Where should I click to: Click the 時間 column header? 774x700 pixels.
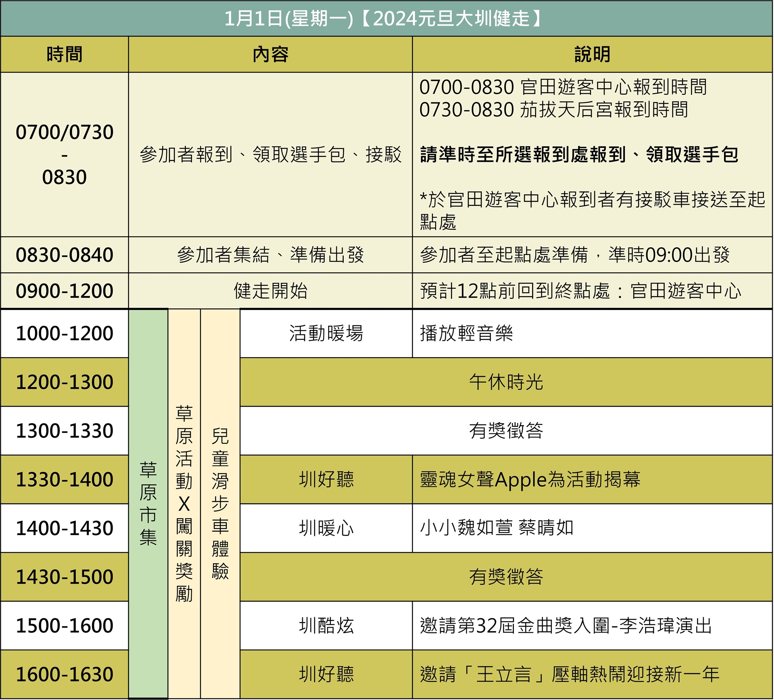click(64, 54)
